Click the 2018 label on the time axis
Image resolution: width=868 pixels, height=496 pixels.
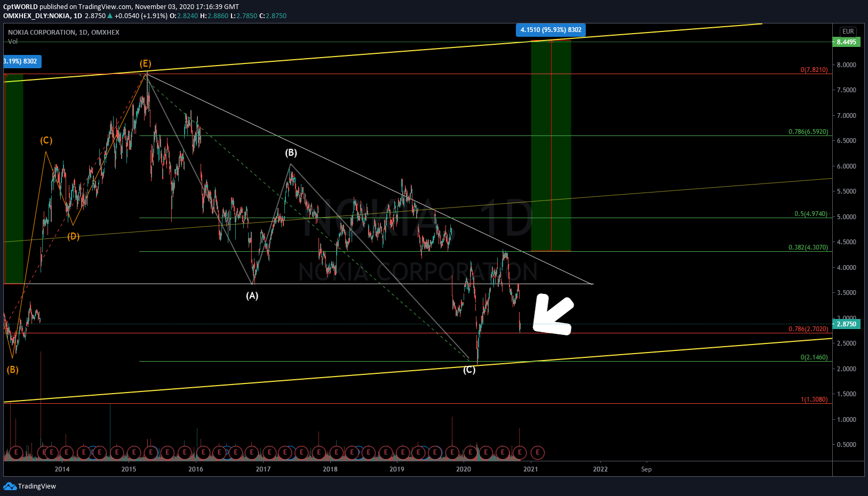point(330,469)
